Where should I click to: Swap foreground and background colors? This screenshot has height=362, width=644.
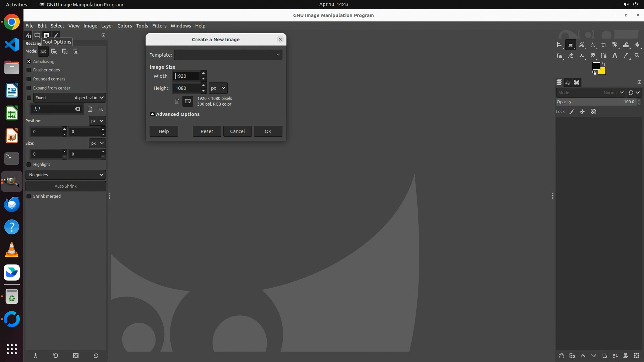click(x=604, y=64)
